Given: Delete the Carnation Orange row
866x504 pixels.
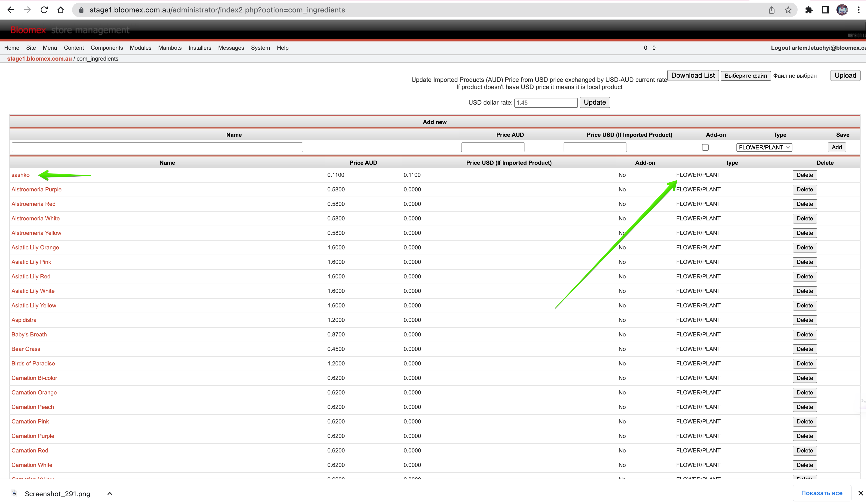Looking at the screenshot, I should [805, 392].
